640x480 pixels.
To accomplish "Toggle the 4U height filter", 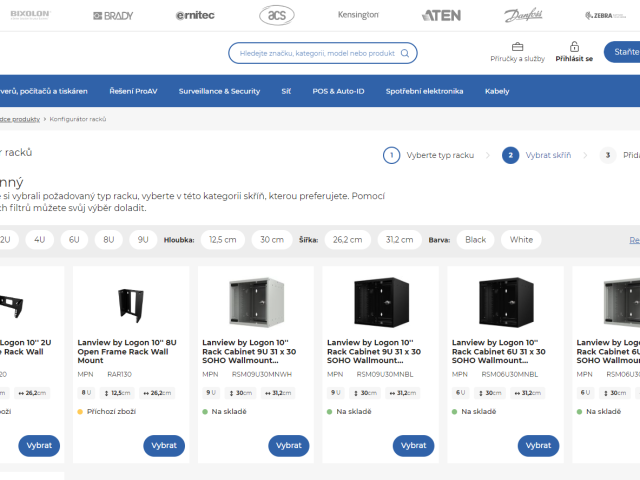I will (40, 240).
